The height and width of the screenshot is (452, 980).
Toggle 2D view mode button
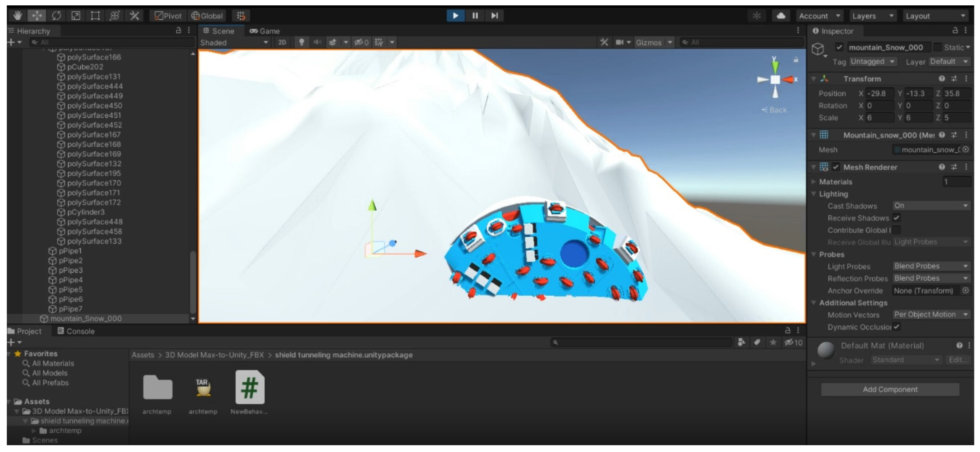click(282, 42)
